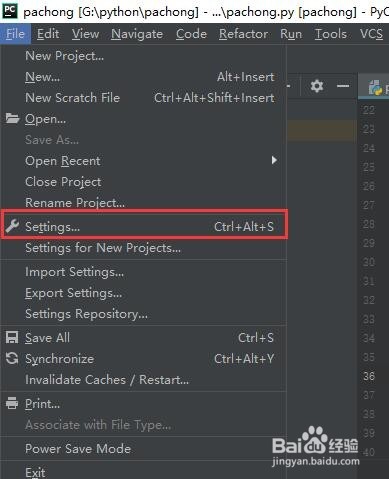Click the hide panel minus icon
Viewport: 389px width, 479px height.
point(343,86)
